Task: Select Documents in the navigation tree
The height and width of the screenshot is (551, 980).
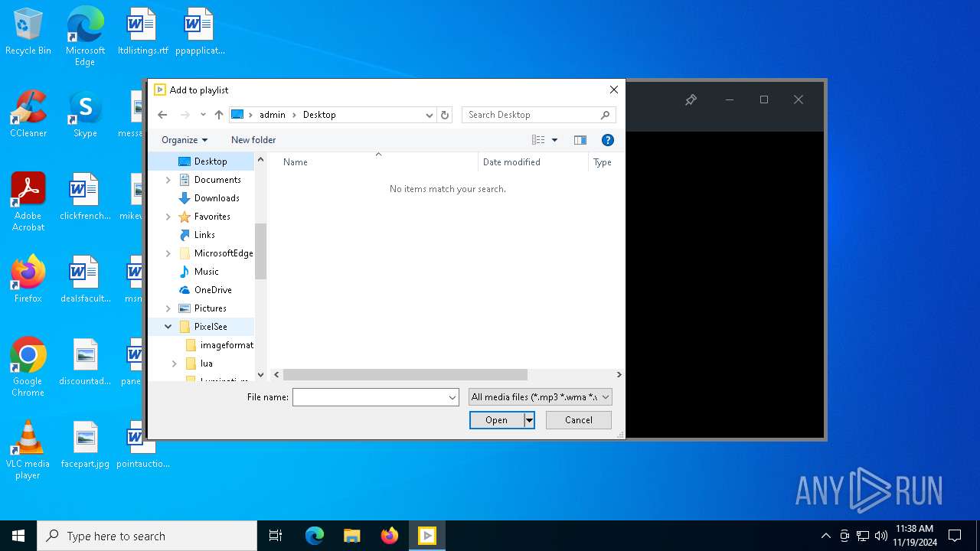Action: [x=217, y=180]
